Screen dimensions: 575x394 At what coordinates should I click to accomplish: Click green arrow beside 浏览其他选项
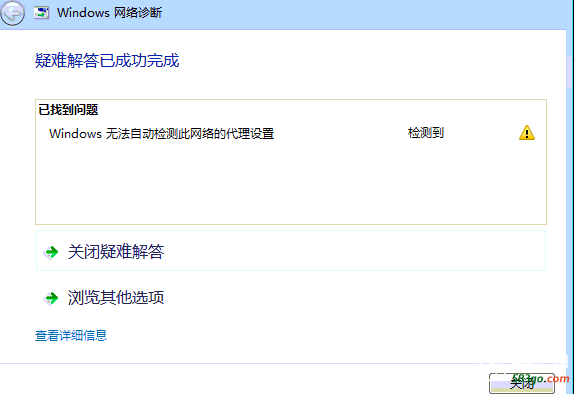51,298
